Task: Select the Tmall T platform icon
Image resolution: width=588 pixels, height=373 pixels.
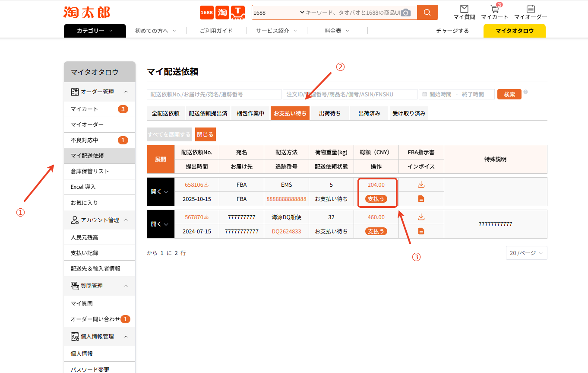Action: point(238,13)
